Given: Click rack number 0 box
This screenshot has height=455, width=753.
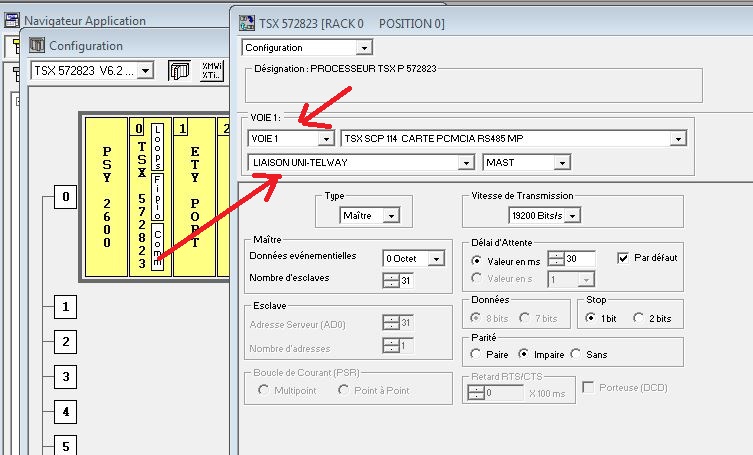Looking at the screenshot, I should point(65,197).
